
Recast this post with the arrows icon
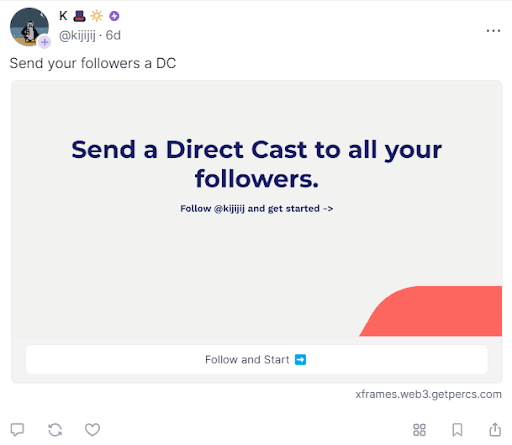tap(55, 430)
